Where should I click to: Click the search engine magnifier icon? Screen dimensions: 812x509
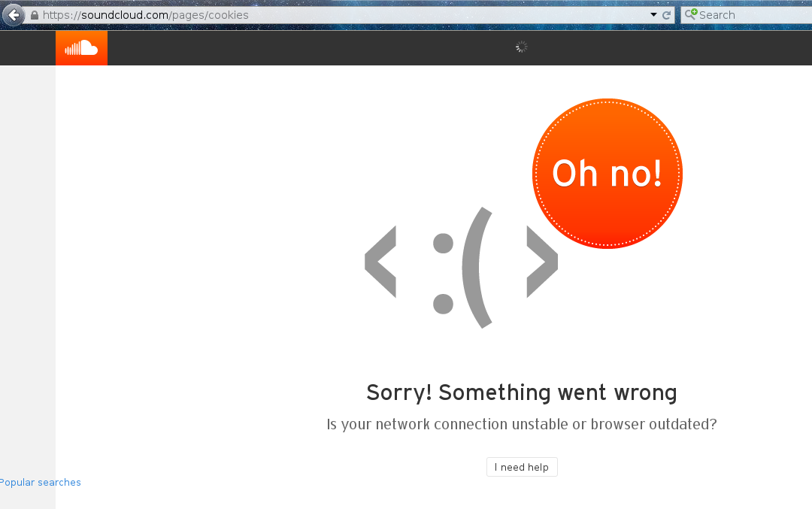coord(691,14)
